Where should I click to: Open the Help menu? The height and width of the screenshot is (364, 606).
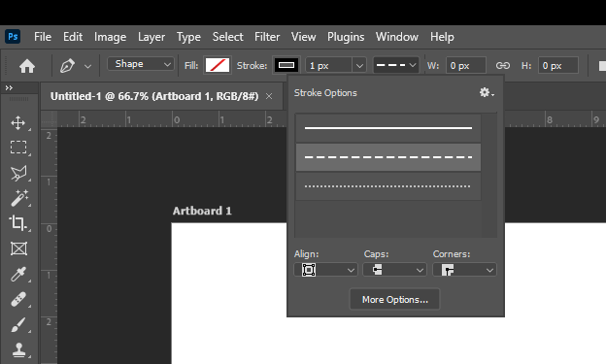tap(442, 37)
